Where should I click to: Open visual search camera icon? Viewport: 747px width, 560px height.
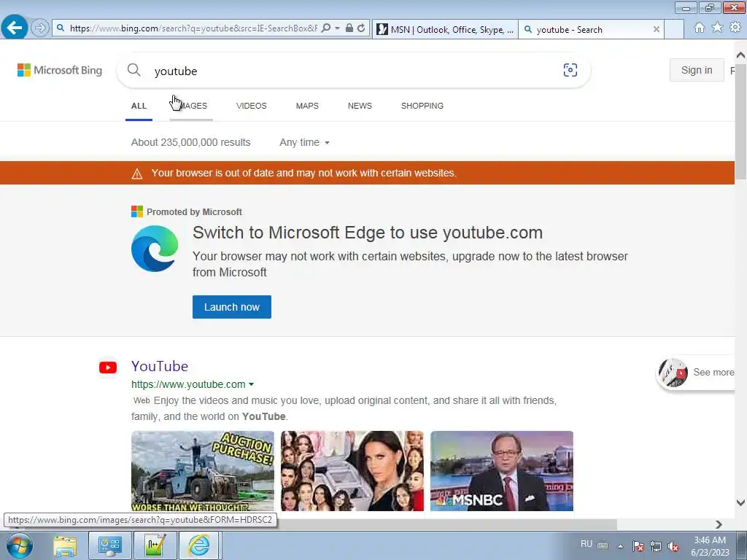click(x=570, y=70)
